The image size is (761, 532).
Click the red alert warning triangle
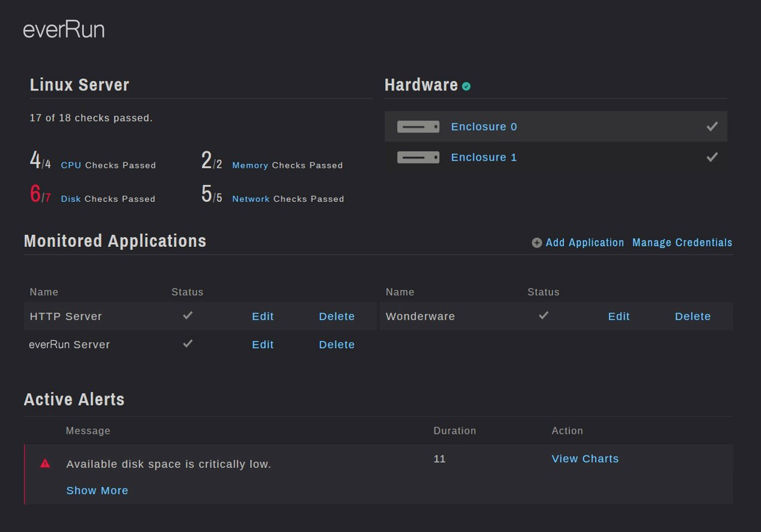(45, 463)
